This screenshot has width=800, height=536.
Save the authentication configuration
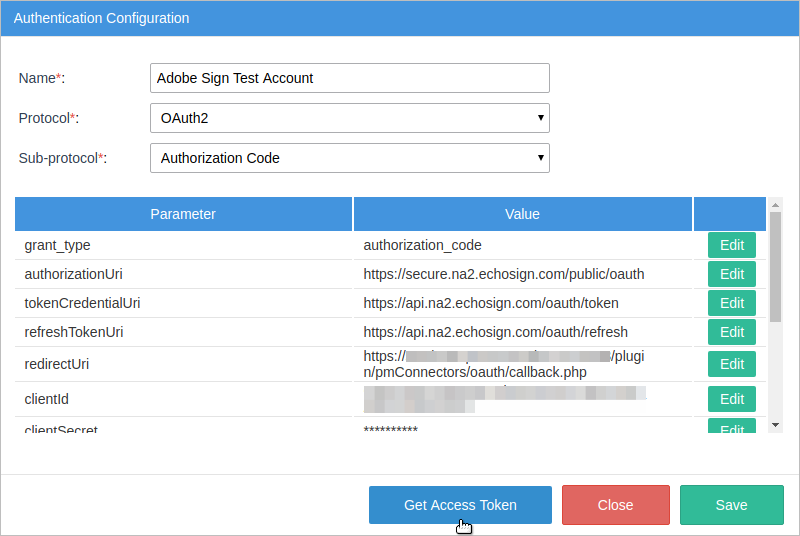coord(731,505)
